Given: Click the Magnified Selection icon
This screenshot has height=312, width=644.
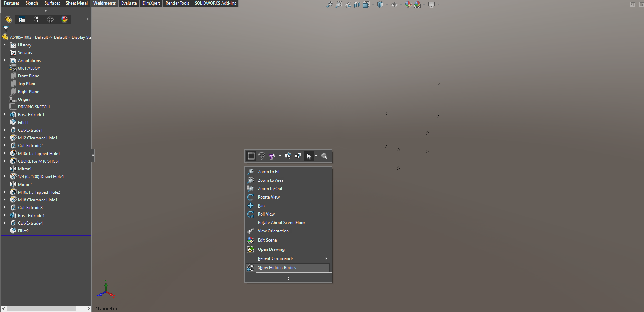Looking at the screenshot, I should (324, 156).
